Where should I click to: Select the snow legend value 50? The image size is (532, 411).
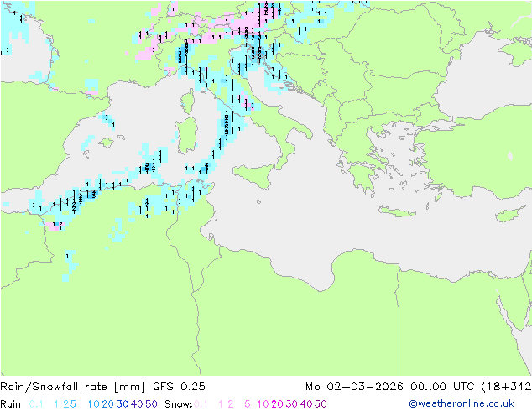321,404
